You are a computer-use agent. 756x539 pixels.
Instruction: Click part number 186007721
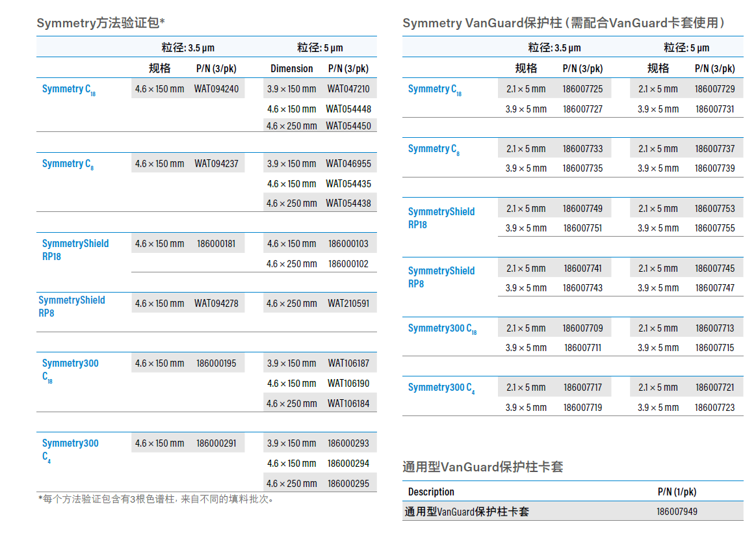714,388
